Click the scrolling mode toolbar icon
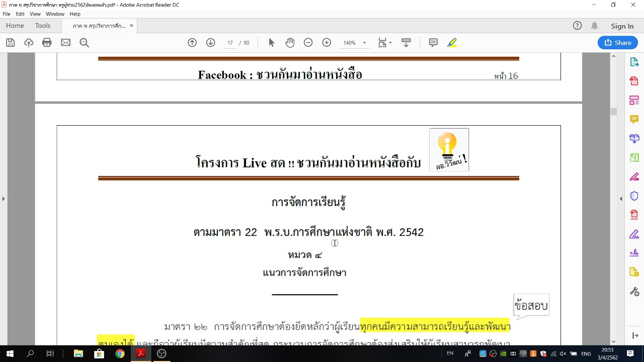 (x=406, y=43)
